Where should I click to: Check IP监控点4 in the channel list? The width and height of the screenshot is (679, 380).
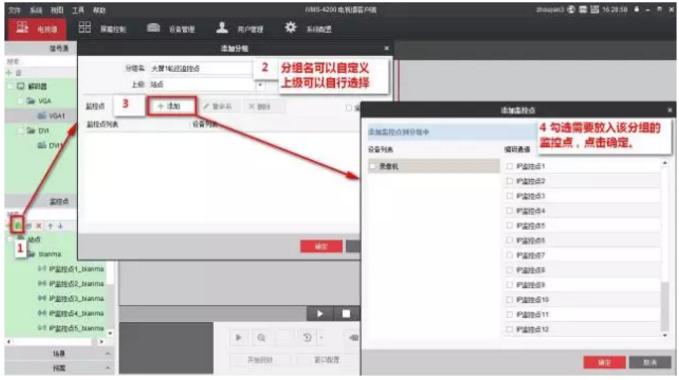point(510,211)
